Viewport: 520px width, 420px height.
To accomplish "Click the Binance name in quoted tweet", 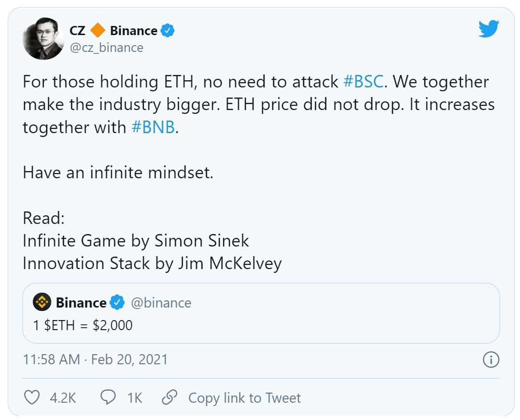I will point(81,303).
